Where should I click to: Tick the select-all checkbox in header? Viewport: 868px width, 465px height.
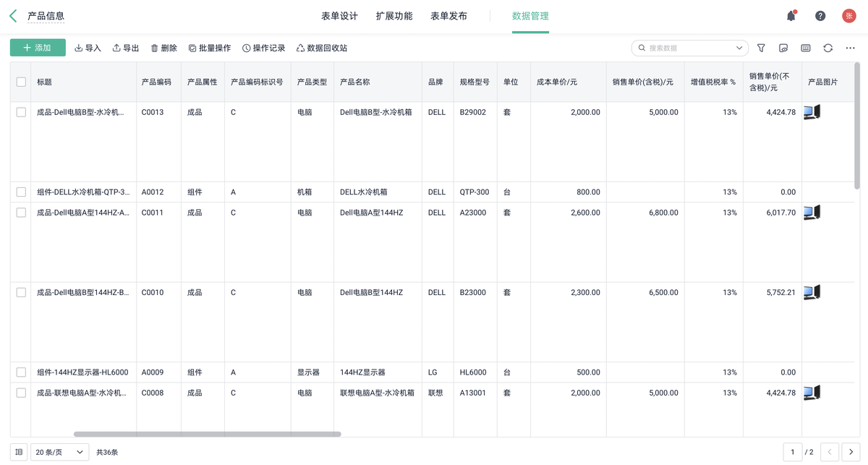click(21, 82)
